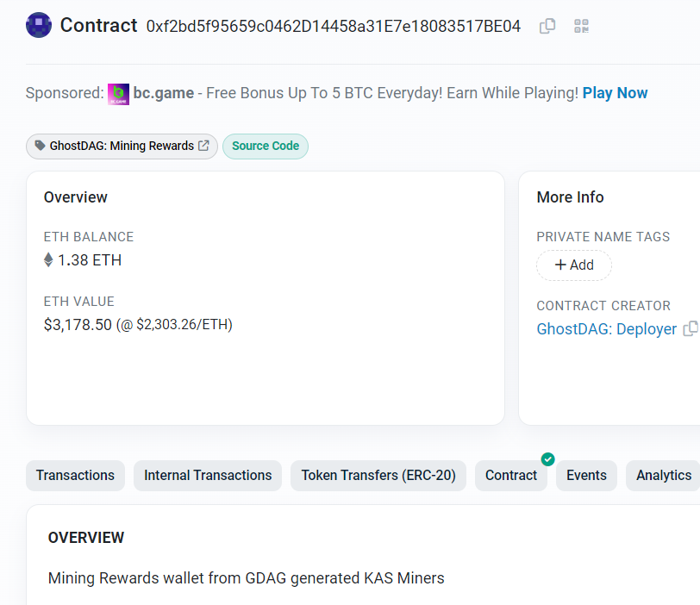The width and height of the screenshot is (700, 605).
Task: Select the contract address text 0xf2bd5f...
Action: point(334,27)
